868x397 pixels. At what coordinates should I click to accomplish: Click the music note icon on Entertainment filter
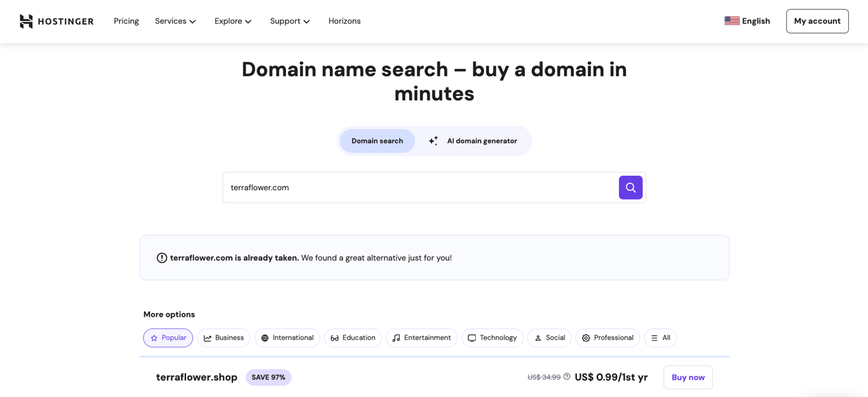point(397,338)
